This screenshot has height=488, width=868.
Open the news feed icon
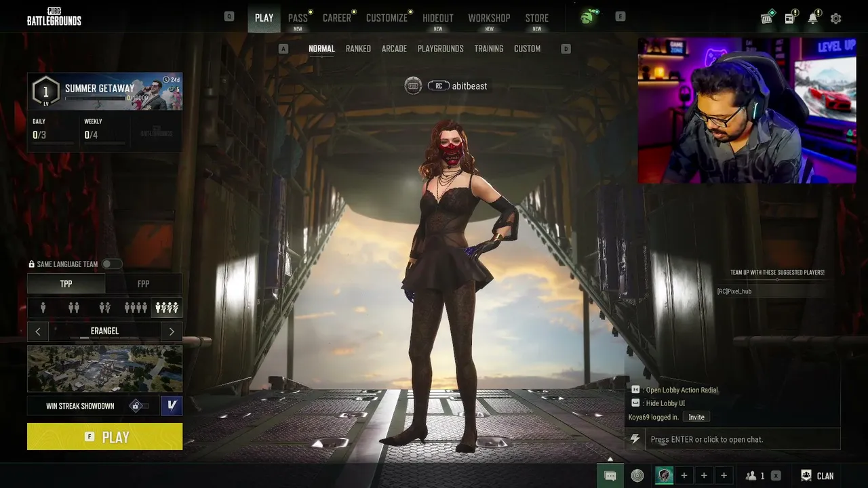tap(791, 18)
